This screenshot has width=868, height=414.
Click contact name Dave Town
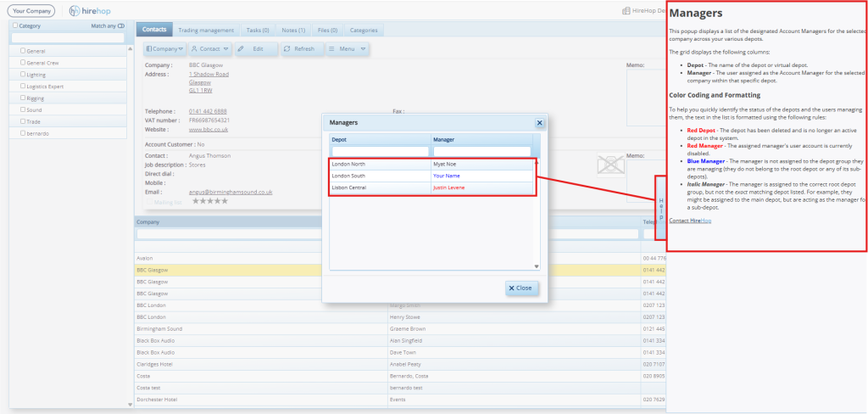[x=403, y=352]
